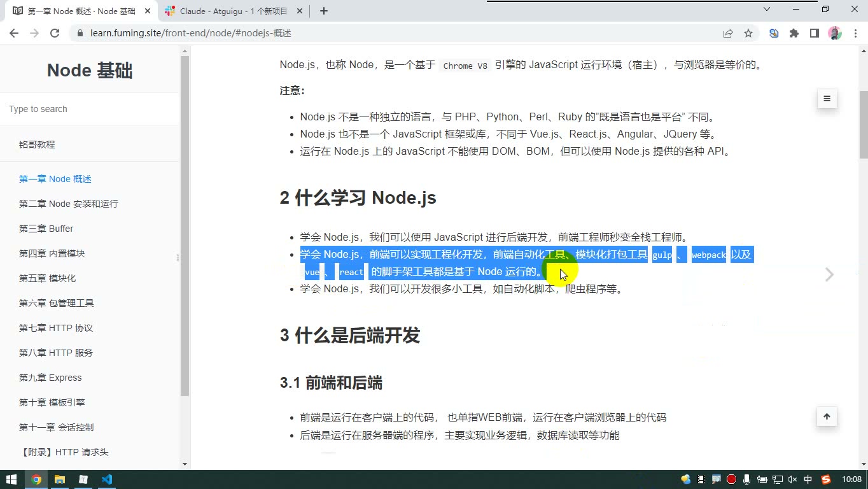Open the page contents hamburger button
This screenshot has width=868, height=489.
tap(827, 99)
